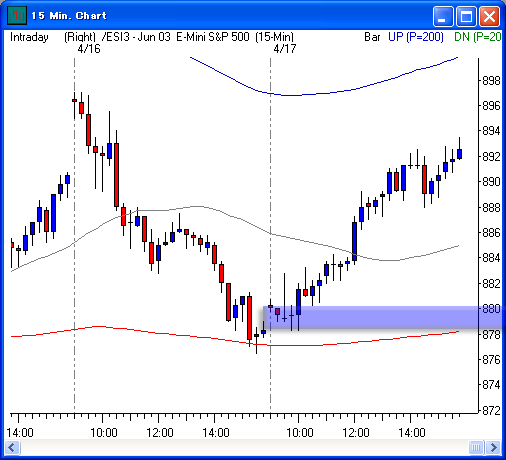Click the '4/16' date label
The image size is (506, 460).
click(x=89, y=49)
